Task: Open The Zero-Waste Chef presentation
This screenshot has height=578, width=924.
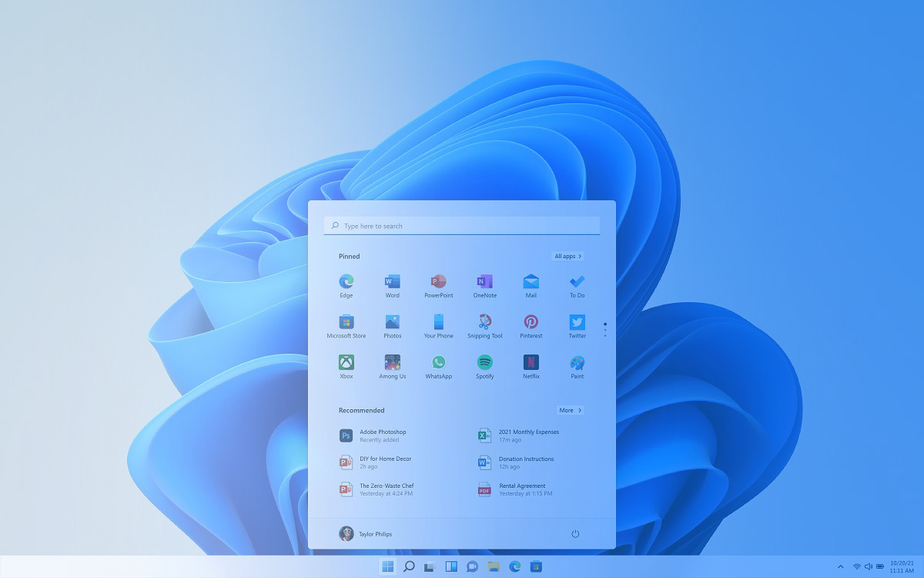Action: click(x=377, y=489)
